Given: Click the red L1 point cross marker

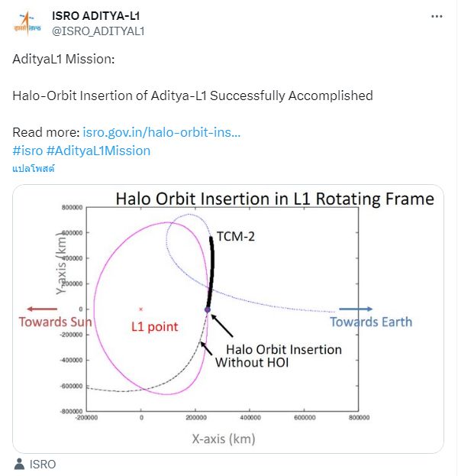Looking at the screenshot, I should (x=140, y=309).
